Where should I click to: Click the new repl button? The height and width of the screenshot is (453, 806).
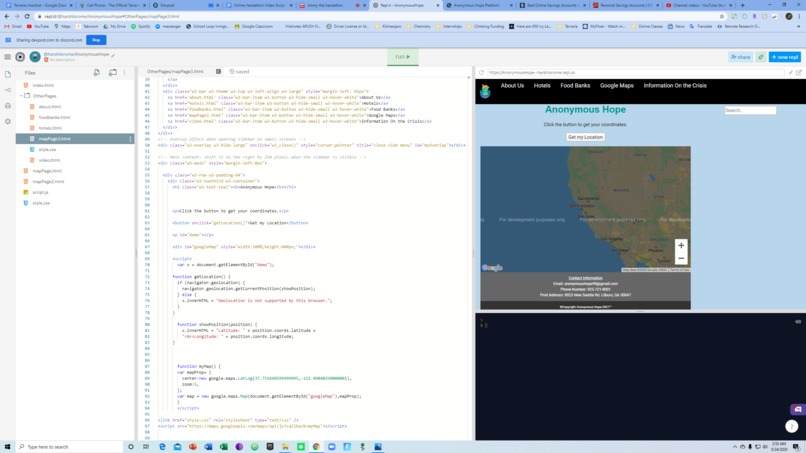point(785,57)
